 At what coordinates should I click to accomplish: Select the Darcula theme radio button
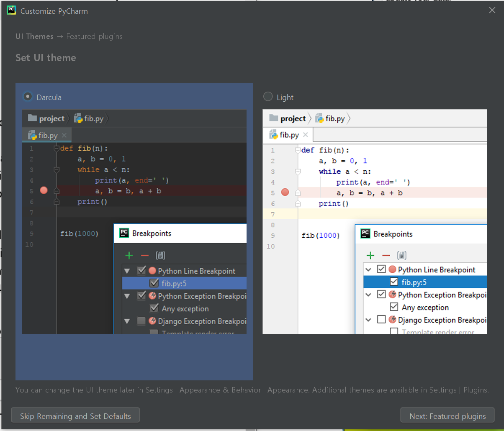28,97
